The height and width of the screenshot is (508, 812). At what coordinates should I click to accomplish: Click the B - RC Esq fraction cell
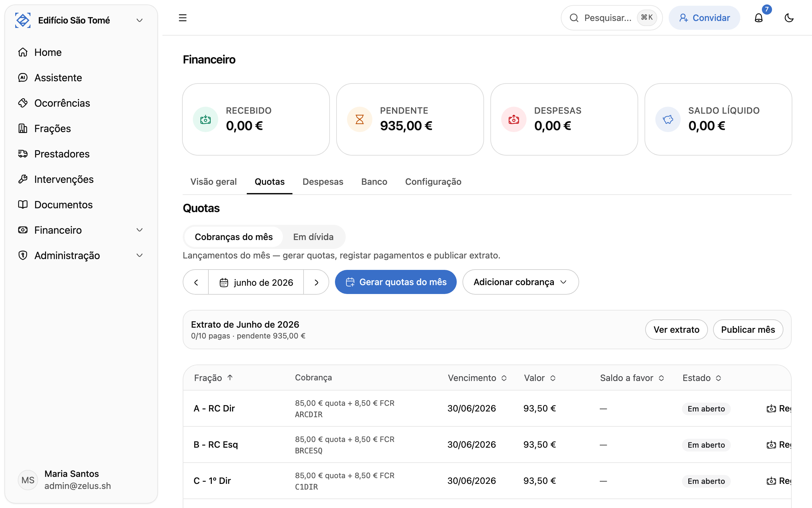(216, 444)
